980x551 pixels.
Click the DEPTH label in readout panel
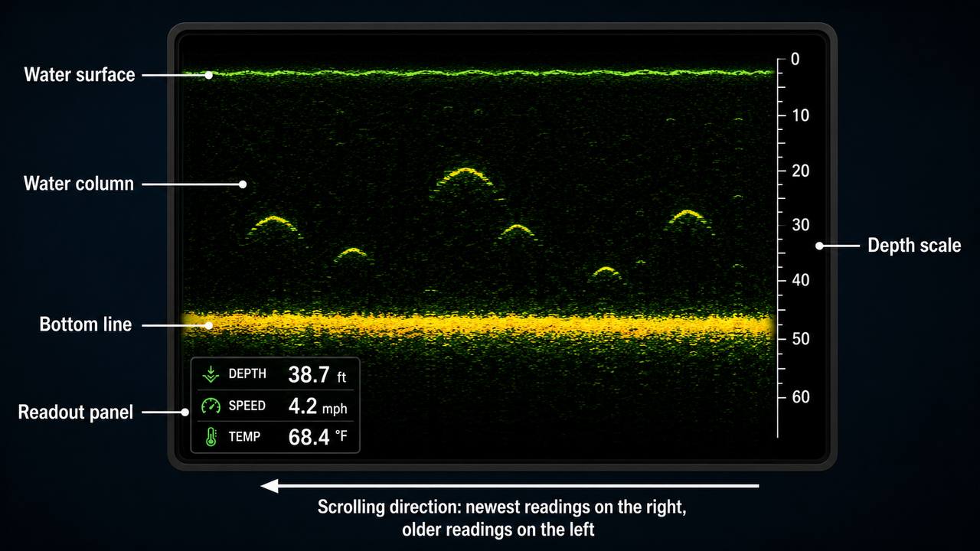click(247, 374)
